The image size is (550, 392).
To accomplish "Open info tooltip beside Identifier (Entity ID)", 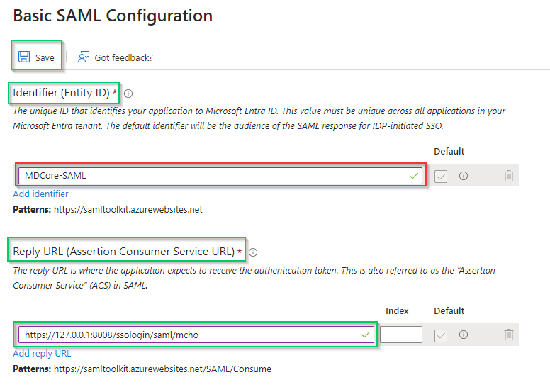I will click(128, 93).
